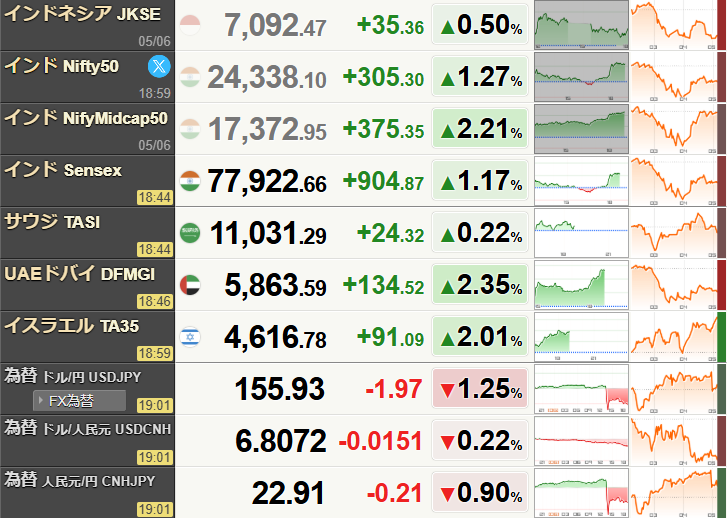Click the ▲2.35% change badge

480,285
